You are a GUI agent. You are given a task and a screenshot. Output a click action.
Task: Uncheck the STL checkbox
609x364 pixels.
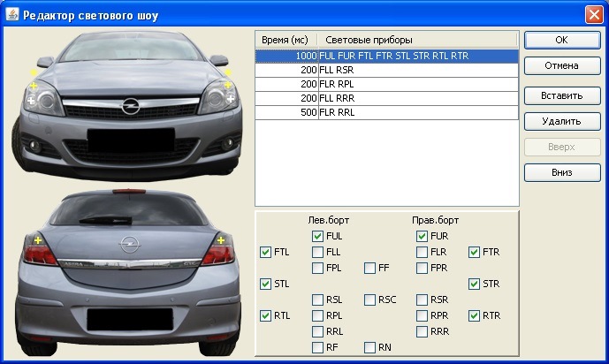(x=265, y=284)
